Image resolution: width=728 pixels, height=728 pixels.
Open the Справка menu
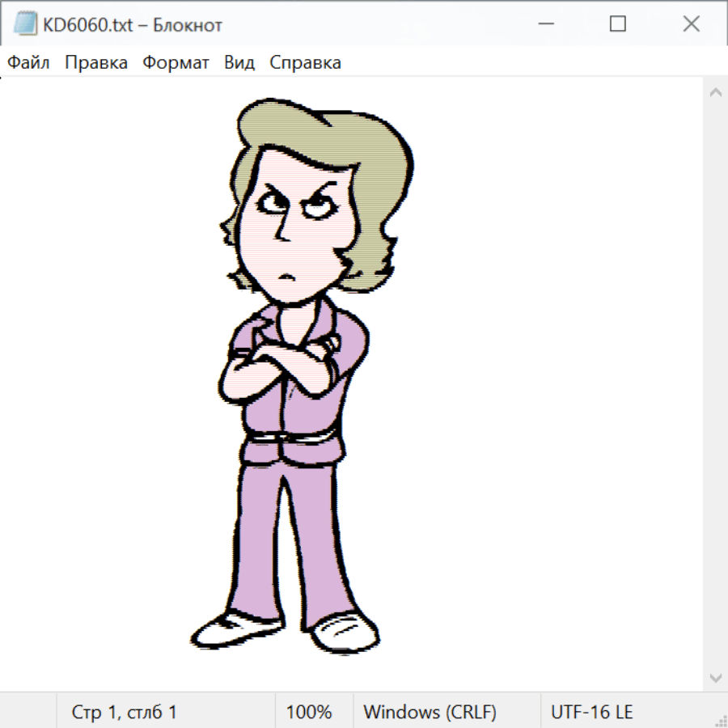point(305,63)
